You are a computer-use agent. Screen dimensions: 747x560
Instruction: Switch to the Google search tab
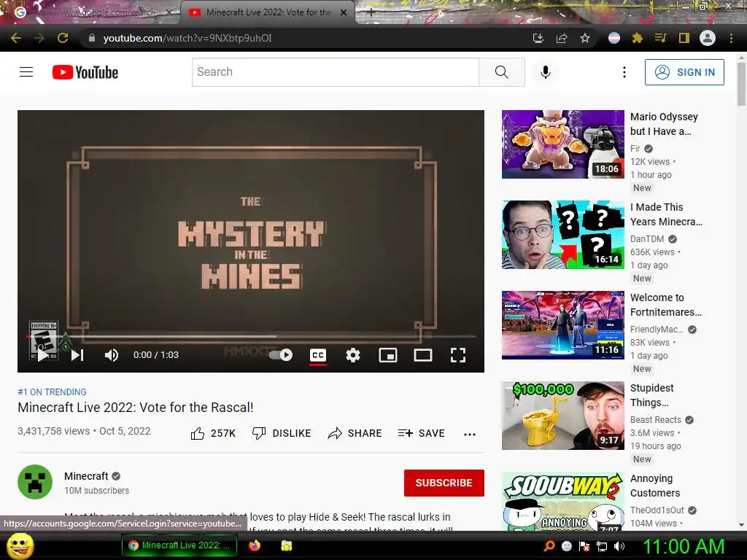[93, 13]
